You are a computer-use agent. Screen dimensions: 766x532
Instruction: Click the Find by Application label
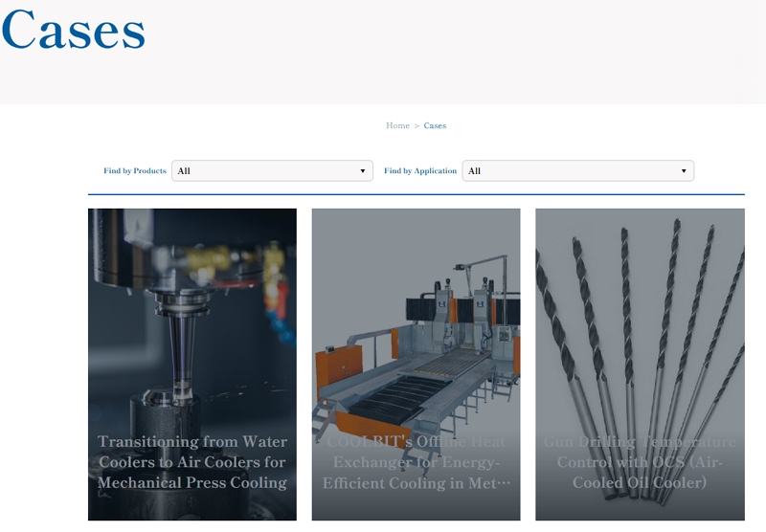(x=420, y=171)
